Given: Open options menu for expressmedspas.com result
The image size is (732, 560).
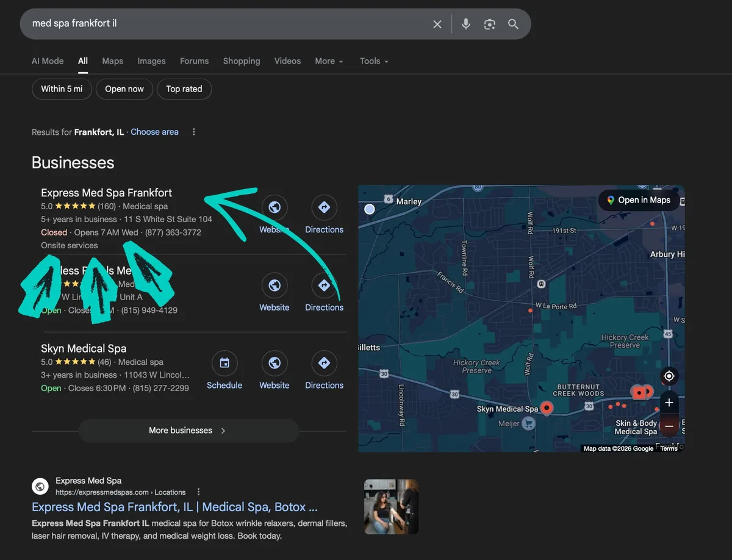Looking at the screenshot, I should pyautogui.click(x=199, y=492).
